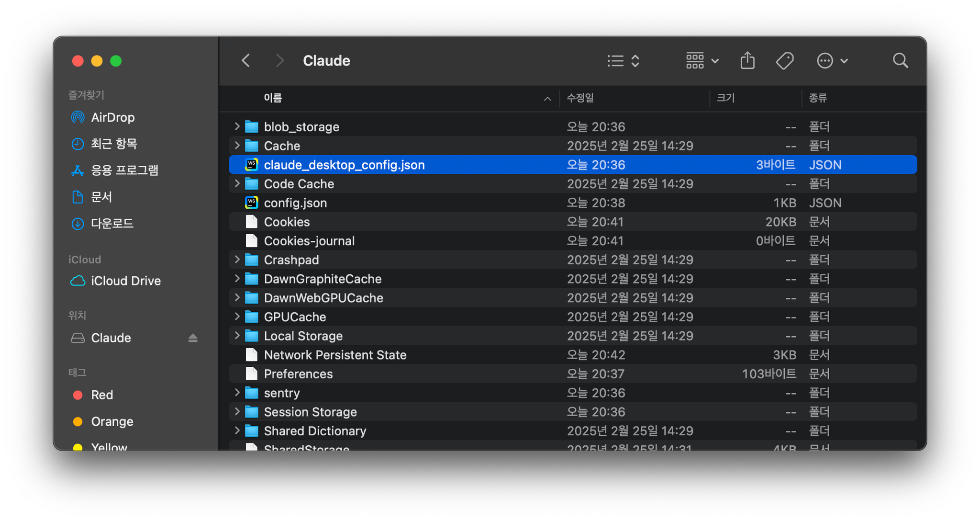Select the Network Persistent State file icon
Image resolution: width=980 pixels, height=521 pixels.
coord(252,355)
